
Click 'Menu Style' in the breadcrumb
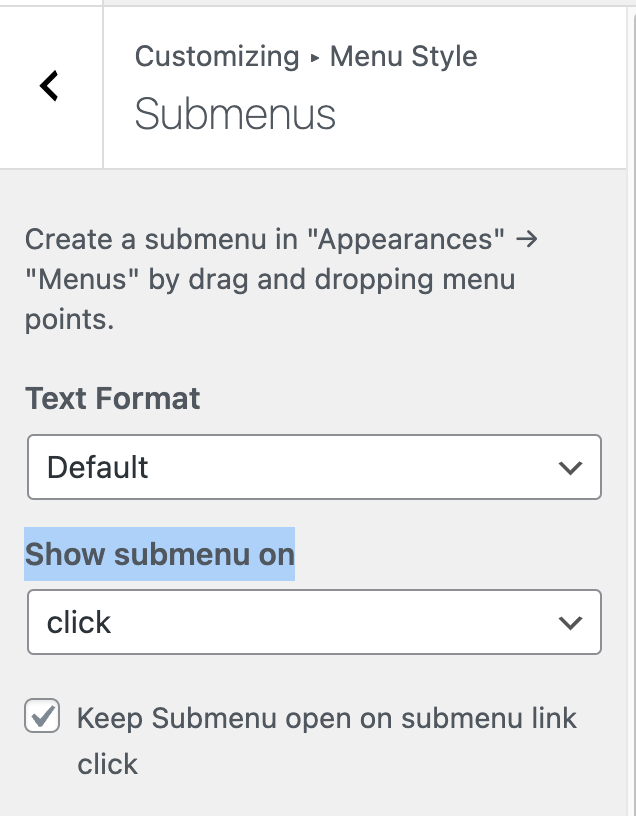403,56
